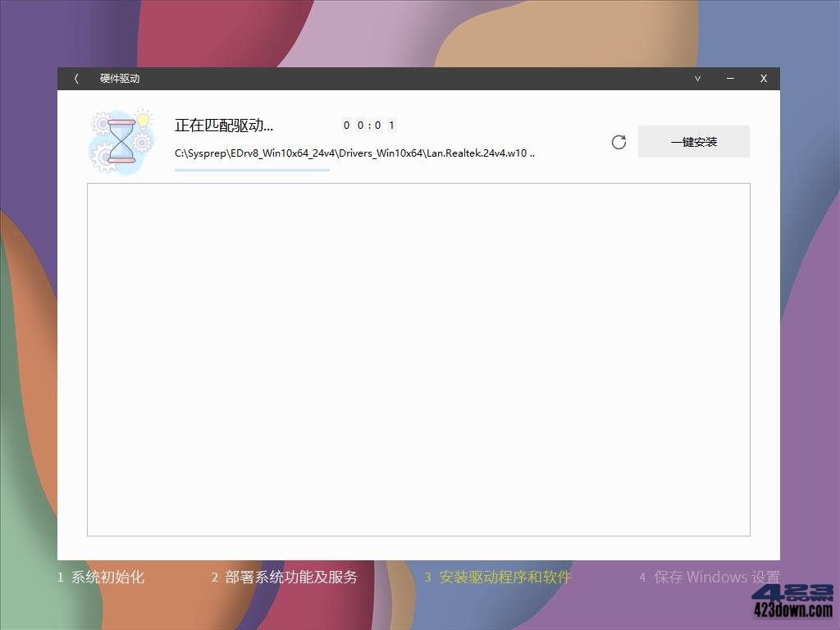840x630 pixels.
Task: Open the v dropdown in the title bar
Action: (696, 78)
